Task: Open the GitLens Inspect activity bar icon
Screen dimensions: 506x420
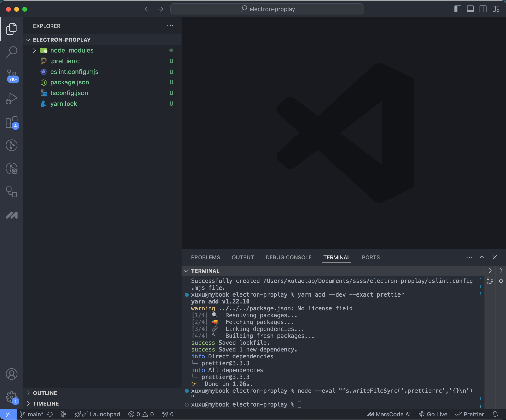Action: (12, 169)
